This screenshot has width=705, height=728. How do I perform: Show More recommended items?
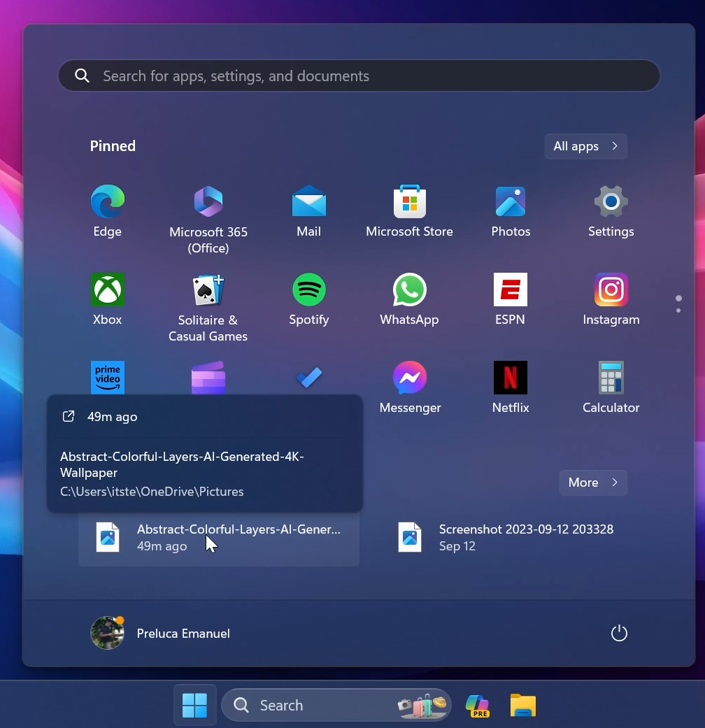point(592,483)
